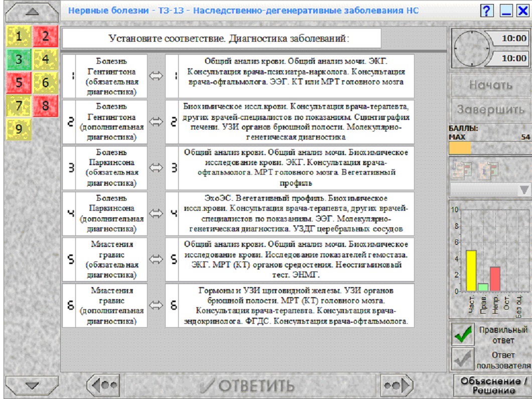Click the Завершить button
The image size is (532, 399).
coord(491,109)
